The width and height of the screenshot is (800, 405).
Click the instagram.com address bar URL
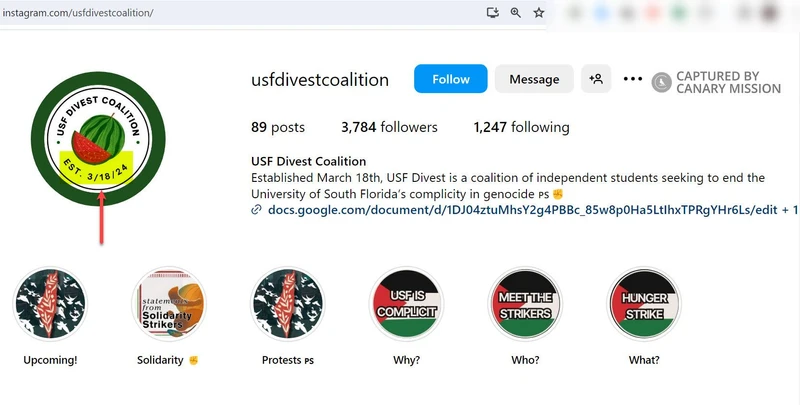pos(78,13)
